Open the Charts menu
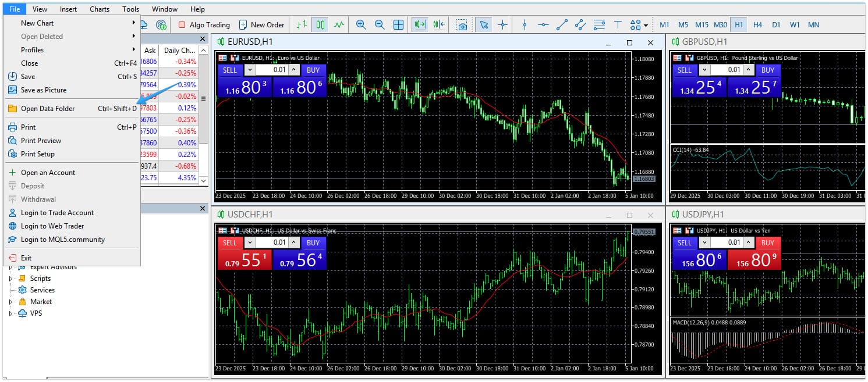 99,9
